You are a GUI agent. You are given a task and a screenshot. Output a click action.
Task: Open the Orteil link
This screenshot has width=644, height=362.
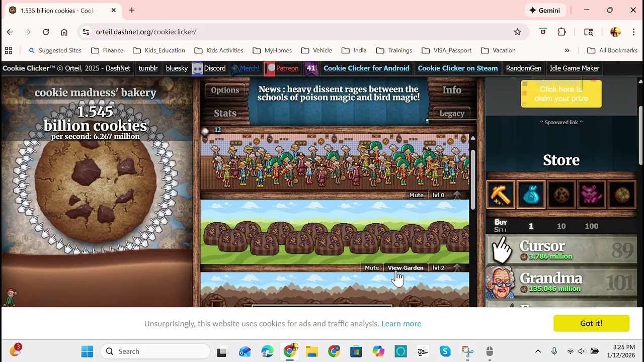[73, 68]
